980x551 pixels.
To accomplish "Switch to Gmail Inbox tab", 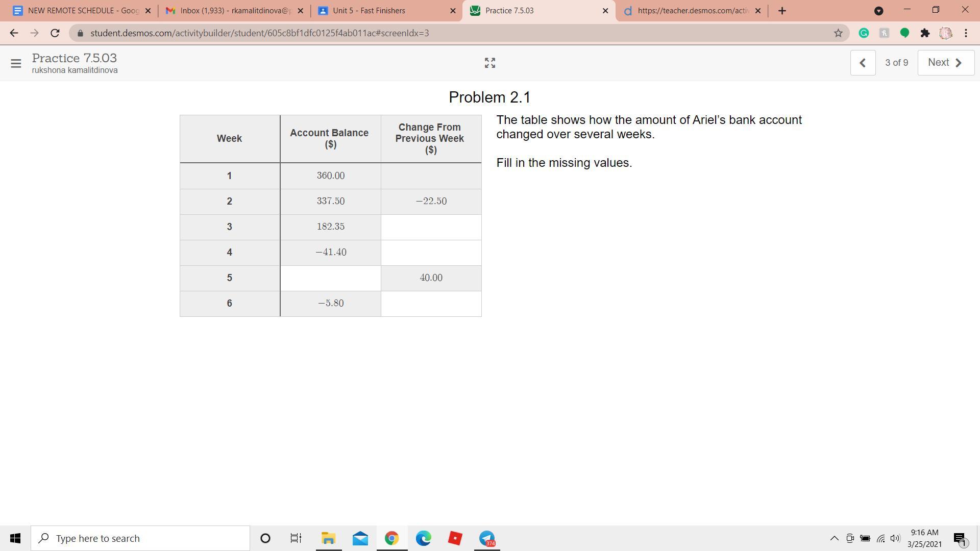I will 232,11.
